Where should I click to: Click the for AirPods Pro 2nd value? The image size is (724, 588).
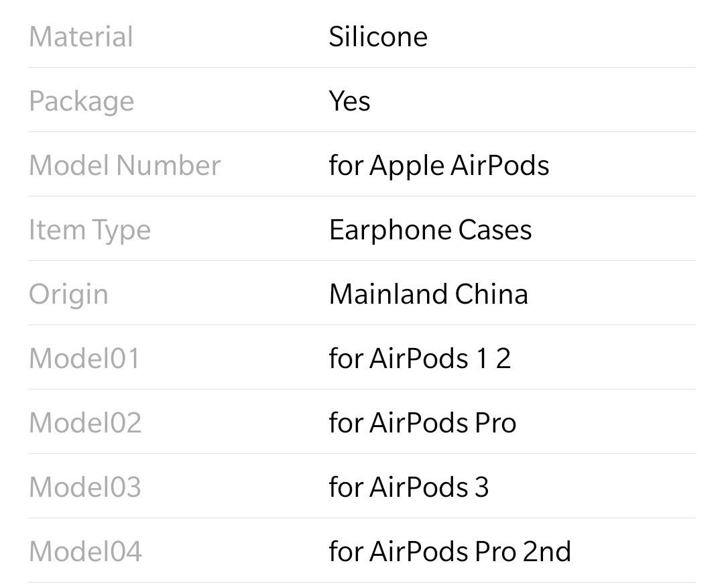tap(450, 552)
